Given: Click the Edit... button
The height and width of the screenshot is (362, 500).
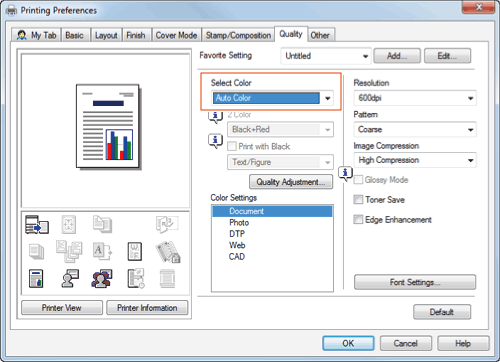Looking at the screenshot, I should pos(447,56).
